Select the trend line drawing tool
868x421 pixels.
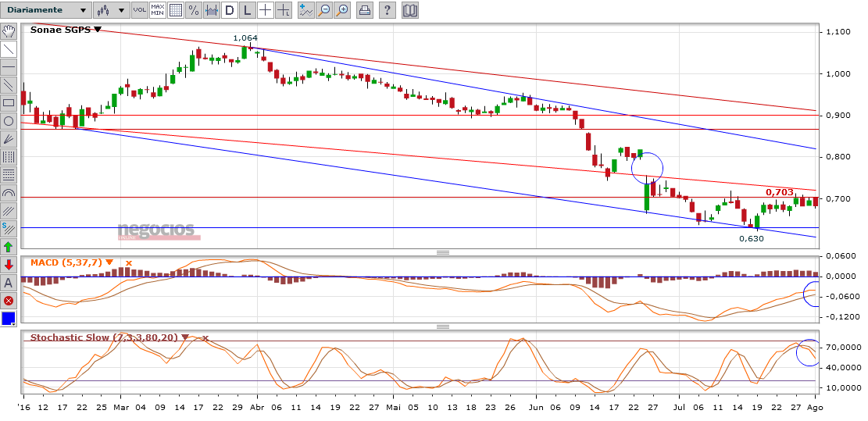tap(9, 48)
